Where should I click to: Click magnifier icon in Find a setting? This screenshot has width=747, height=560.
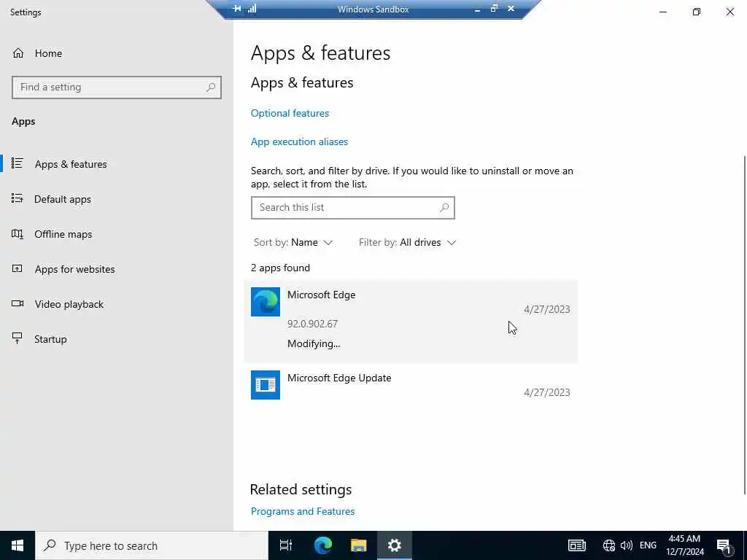[211, 87]
